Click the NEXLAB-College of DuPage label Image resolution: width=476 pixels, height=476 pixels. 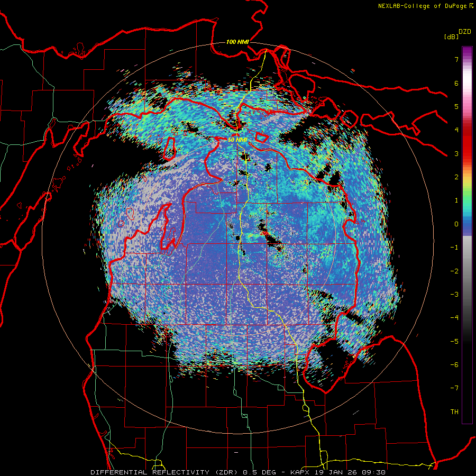click(425, 6)
